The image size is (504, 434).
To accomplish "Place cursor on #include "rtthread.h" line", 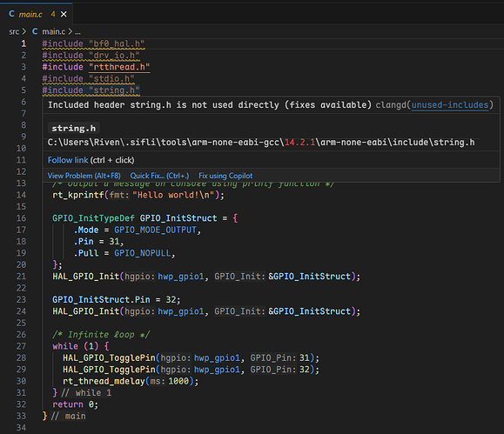I will (x=96, y=67).
